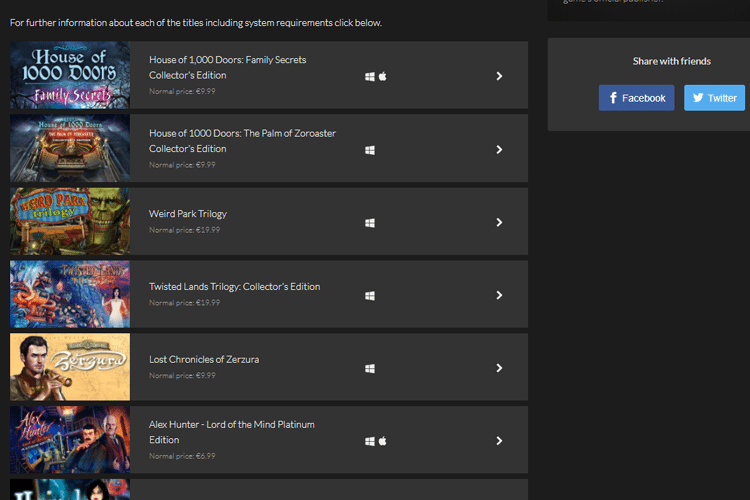
Task: Expand Twisted Lands Trilogy chevron arrow
Action: [499, 295]
